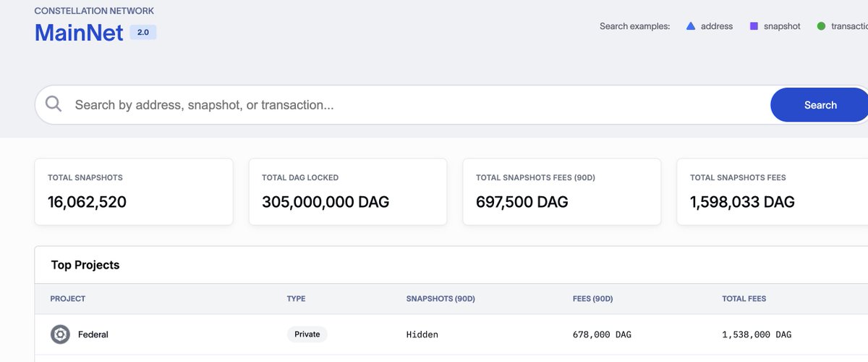
Task: Click the SNAPSHOTS (90D) column header
Action: coord(441,298)
